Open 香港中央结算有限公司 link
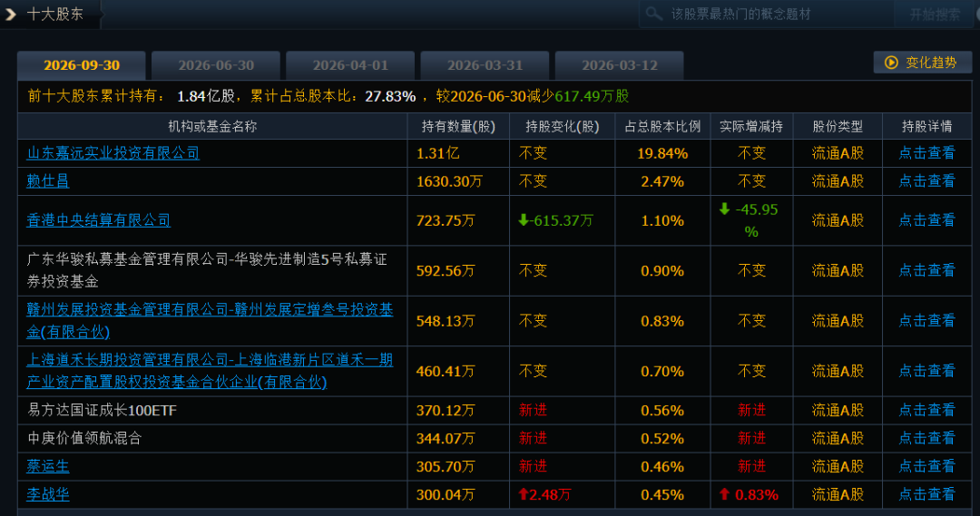This screenshot has height=516, width=980. pyautogui.click(x=99, y=219)
